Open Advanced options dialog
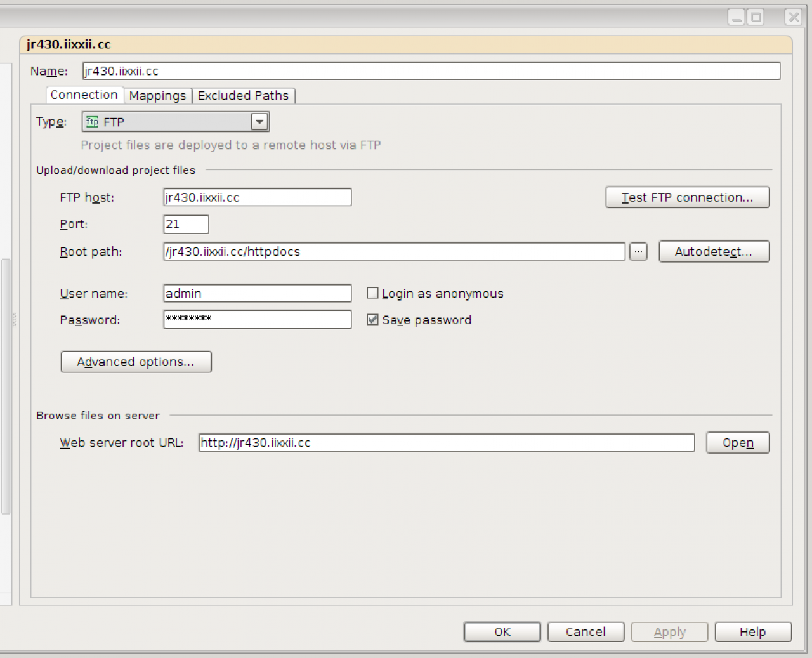 pyautogui.click(x=136, y=362)
